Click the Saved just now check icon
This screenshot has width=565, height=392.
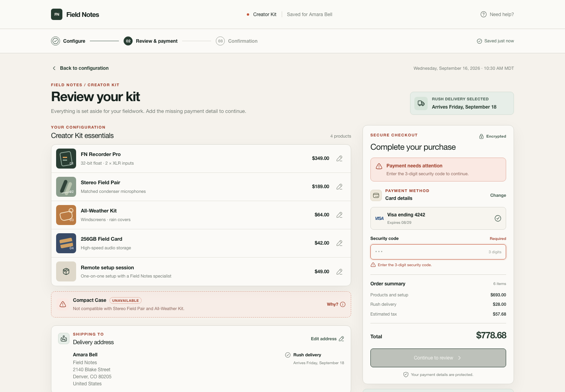(479, 41)
